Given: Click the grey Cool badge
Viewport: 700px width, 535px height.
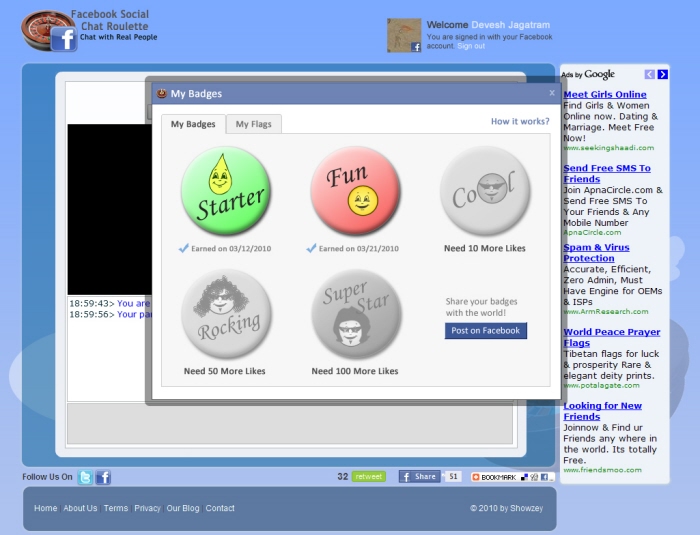Looking at the screenshot, I should pyautogui.click(x=485, y=191).
